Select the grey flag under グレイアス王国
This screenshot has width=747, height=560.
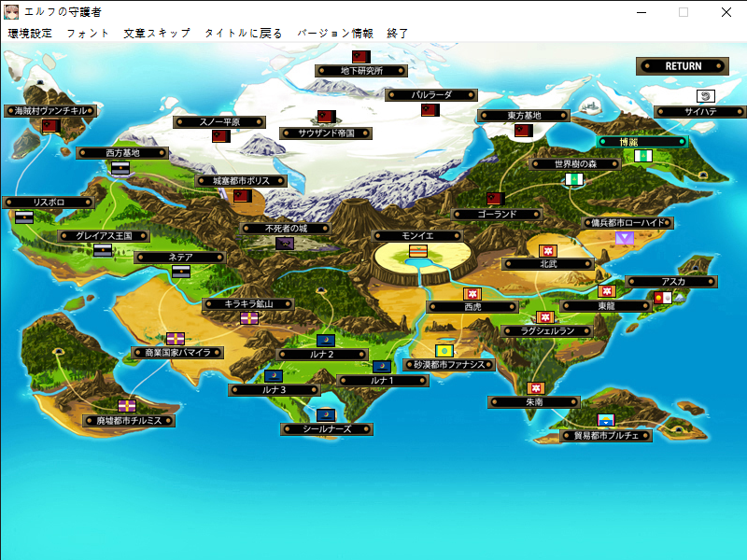[103, 250]
